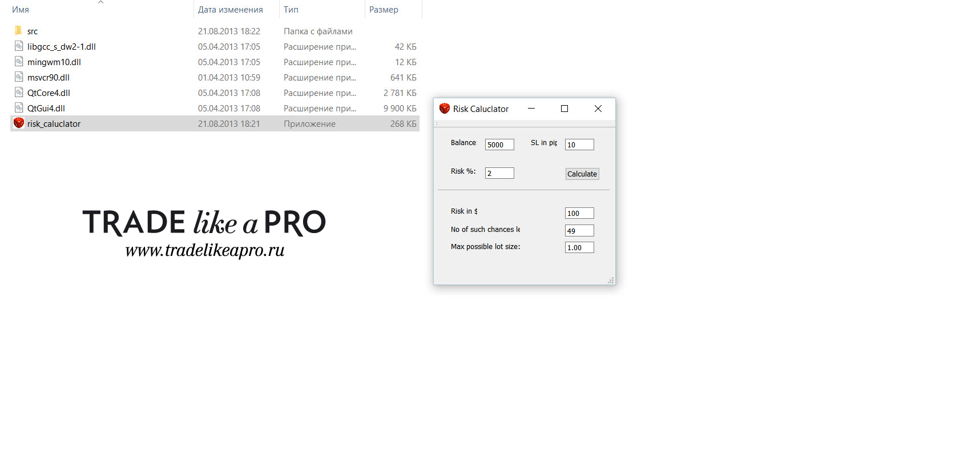Click the Risk in $ result field

coord(579,213)
